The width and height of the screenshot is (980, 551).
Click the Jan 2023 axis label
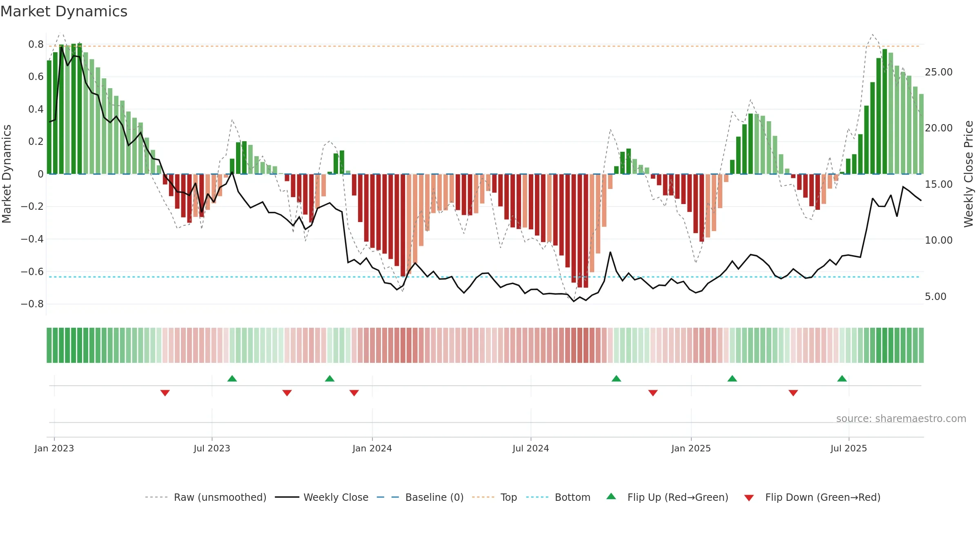54,448
